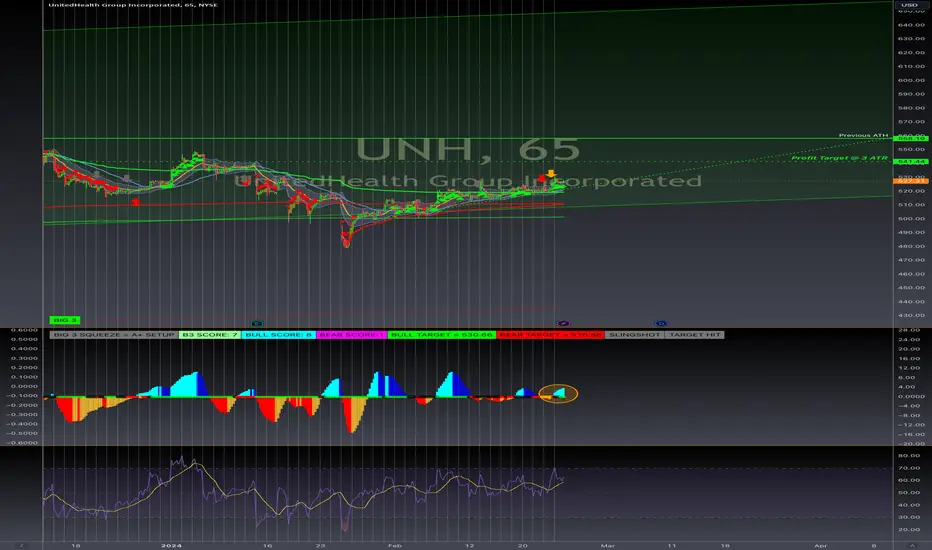Click the purple event marker on time axis

563,323
